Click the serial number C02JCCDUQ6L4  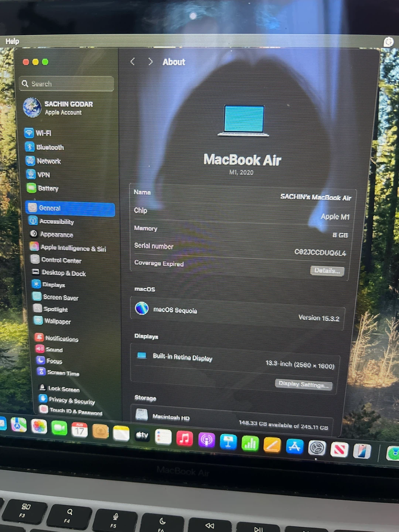320,252
